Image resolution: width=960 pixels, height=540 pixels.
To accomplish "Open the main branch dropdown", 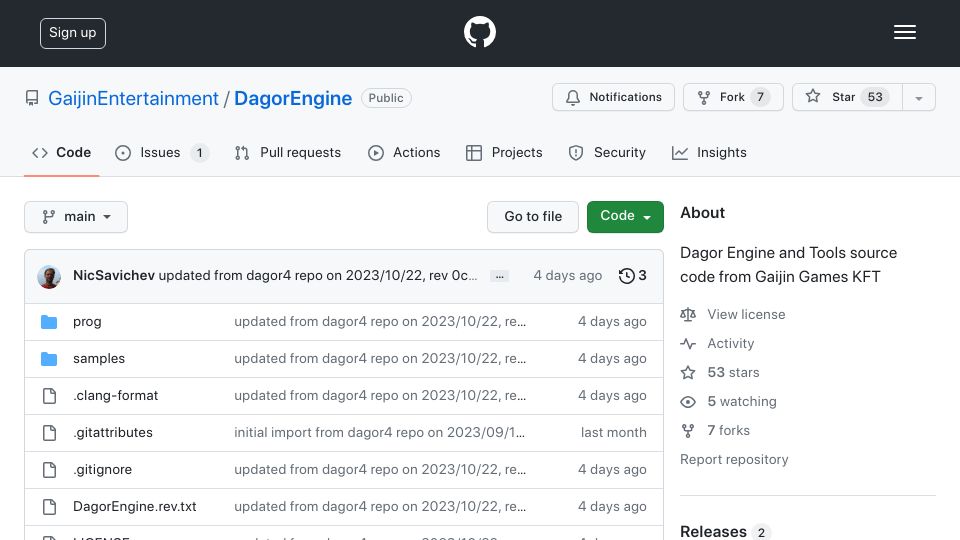I will [x=76, y=217].
